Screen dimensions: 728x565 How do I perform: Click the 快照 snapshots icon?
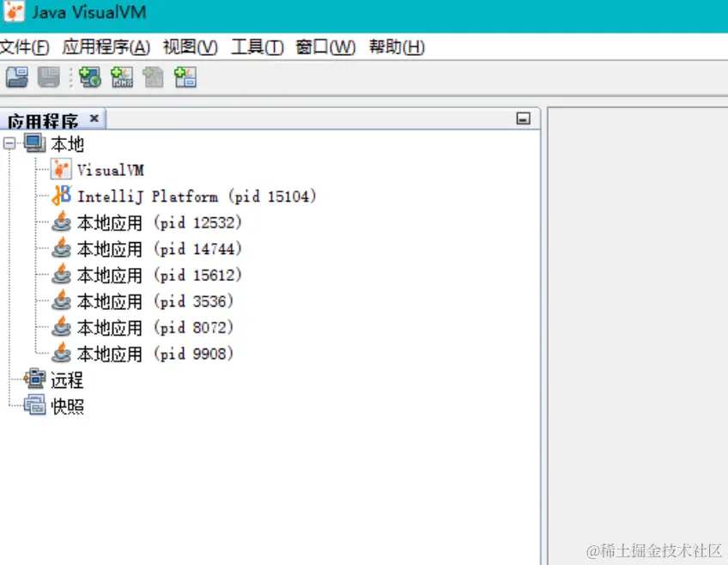35,404
